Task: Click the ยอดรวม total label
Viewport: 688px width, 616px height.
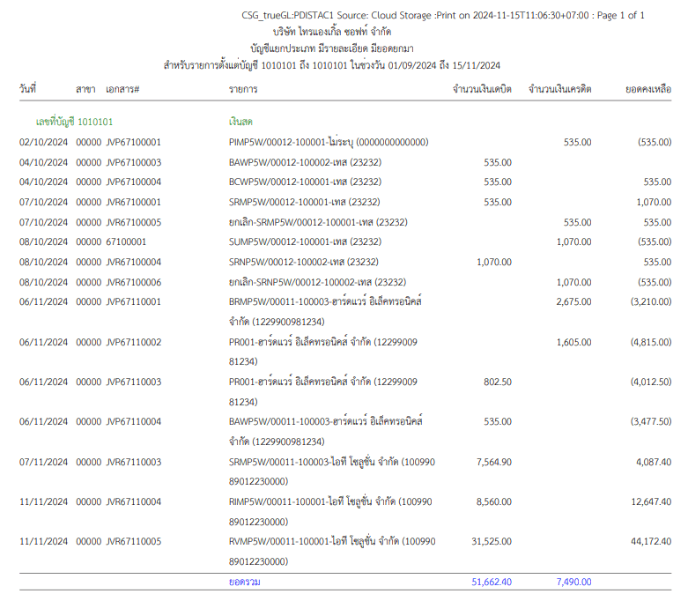Action: (244, 582)
